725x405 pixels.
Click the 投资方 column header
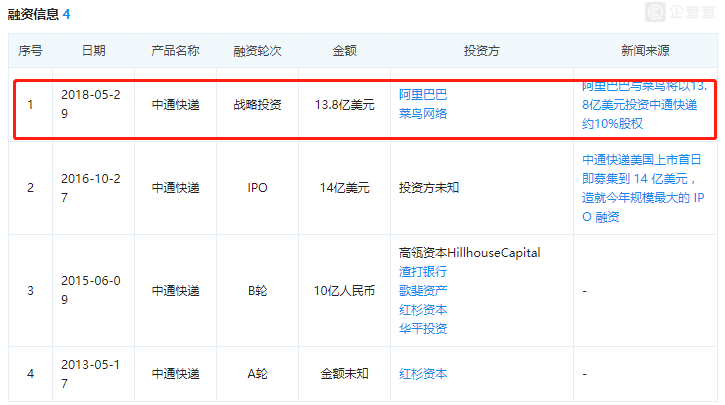tap(482, 51)
